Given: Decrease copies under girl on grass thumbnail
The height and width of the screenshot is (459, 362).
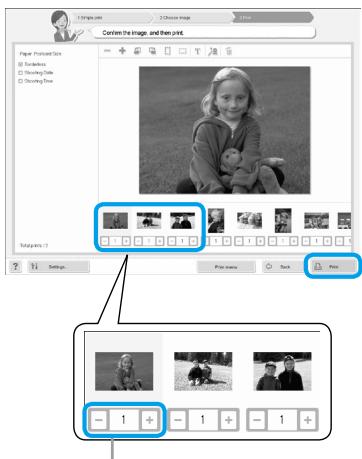Looking at the screenshot, I should click(105, 241).
